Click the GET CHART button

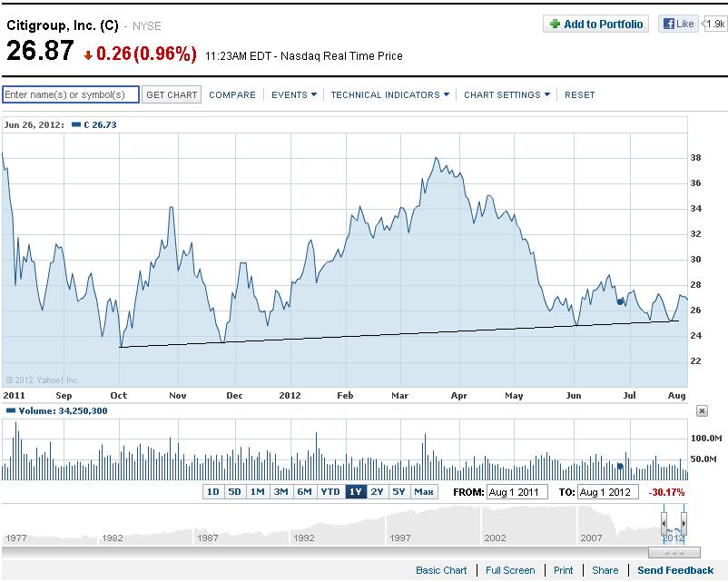point(172,94)
